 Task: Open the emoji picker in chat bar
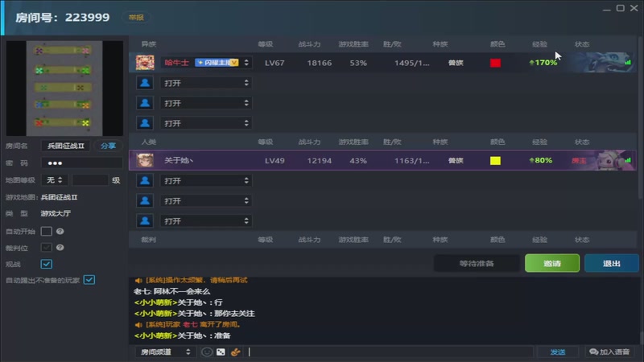[207, 352]
